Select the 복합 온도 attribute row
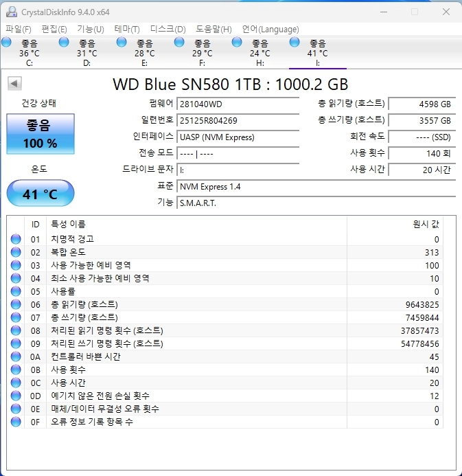Image resolution: width=462 pixels, height=476 pixels. [x=224, y=252]
